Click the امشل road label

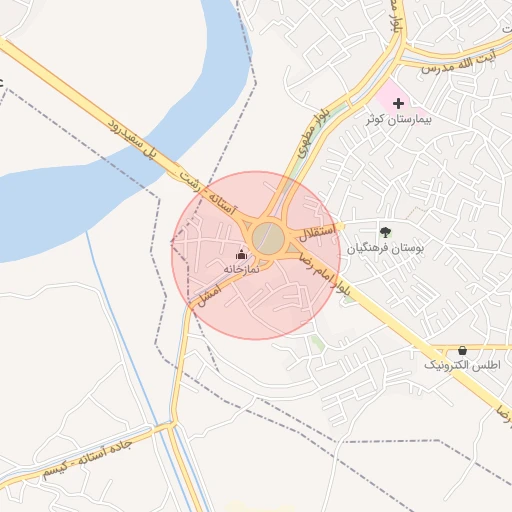coord(209,295)
